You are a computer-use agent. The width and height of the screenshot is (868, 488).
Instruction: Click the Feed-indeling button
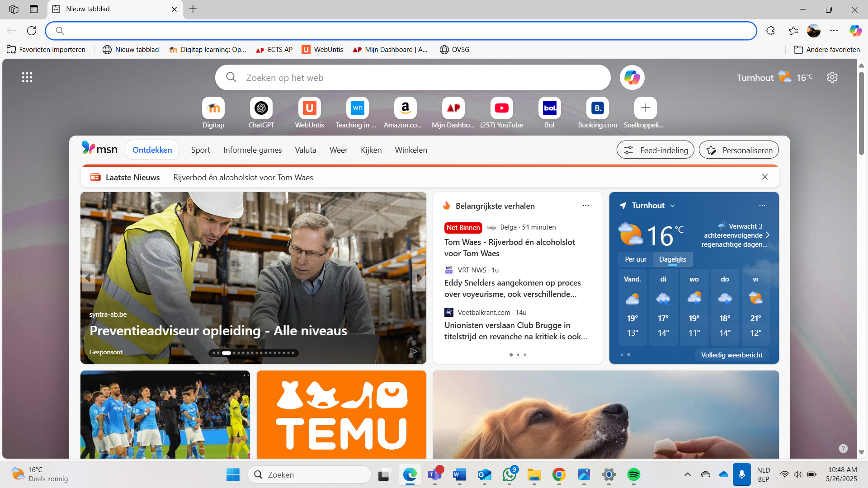pyautogui.click(x=656, y=150)
